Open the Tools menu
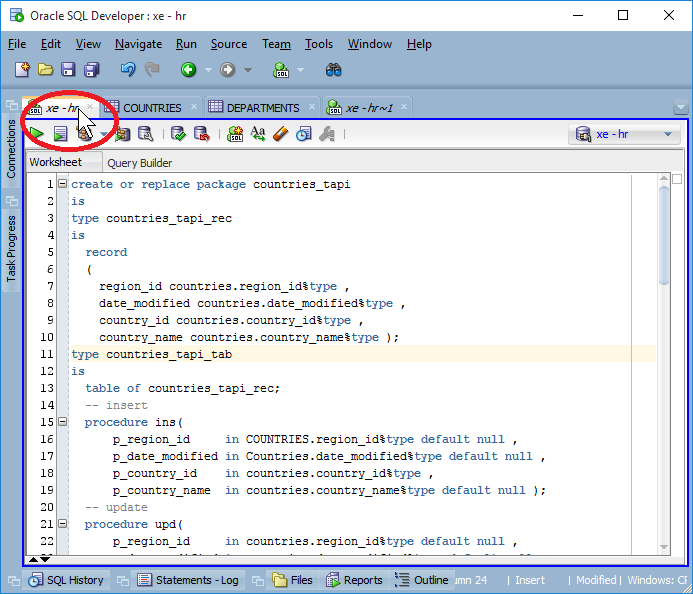The image size is (693, 594). click(x=319, y=44)
